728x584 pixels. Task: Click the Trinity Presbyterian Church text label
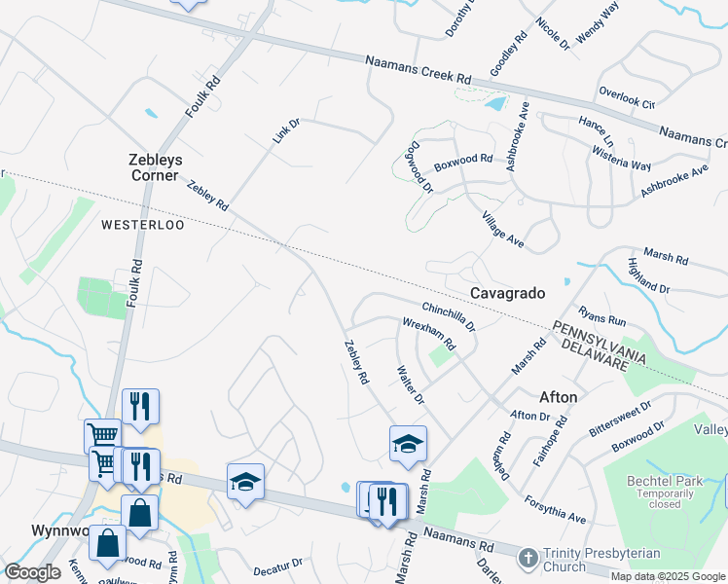click(x=601, y=560)
